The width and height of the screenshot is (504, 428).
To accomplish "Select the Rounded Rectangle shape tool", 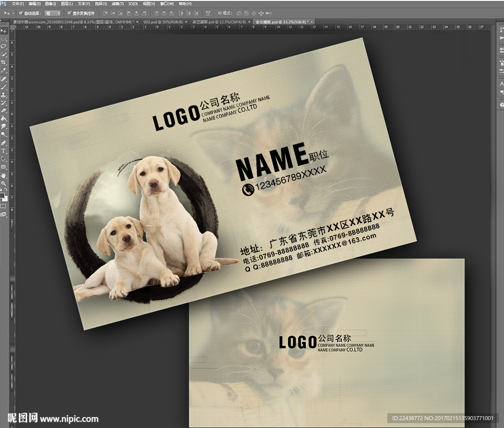I will (x=3, y=166).
